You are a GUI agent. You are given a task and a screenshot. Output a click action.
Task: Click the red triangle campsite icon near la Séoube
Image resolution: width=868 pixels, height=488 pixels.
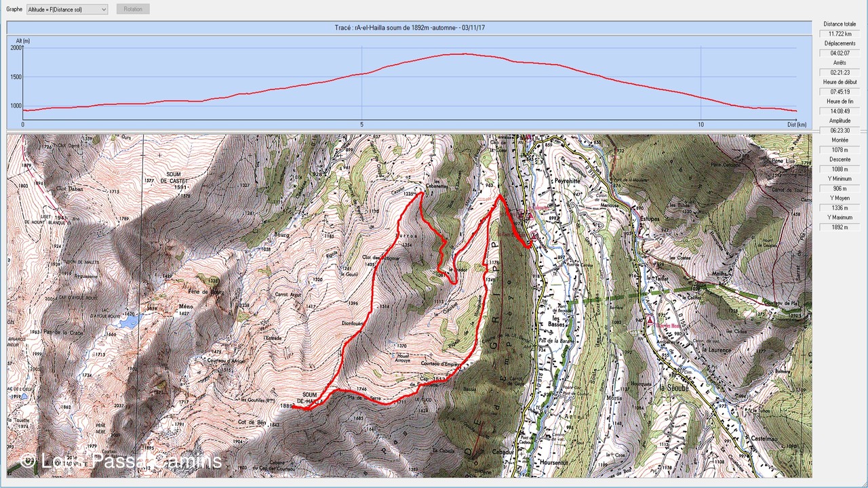pyautogui.click(x=650, y=319)
